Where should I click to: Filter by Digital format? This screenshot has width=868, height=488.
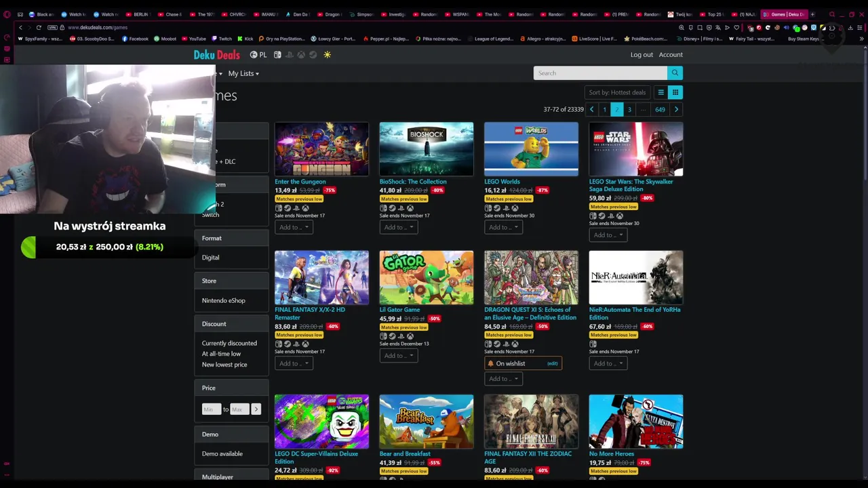(211, 258)
